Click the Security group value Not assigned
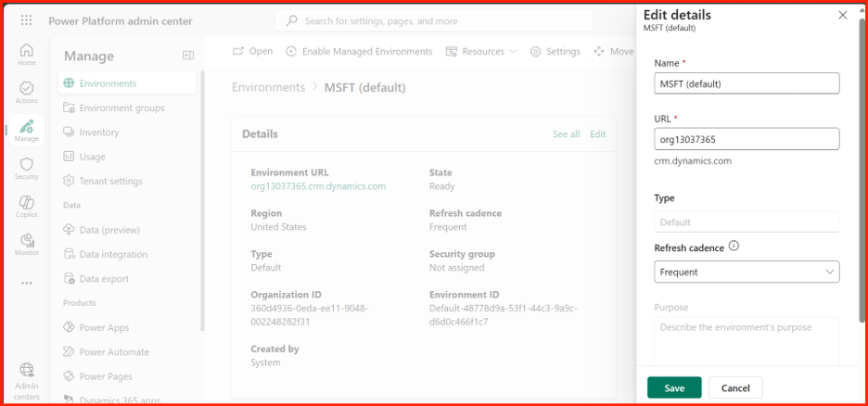The image size is (868, 406). [x=456, y=268]
